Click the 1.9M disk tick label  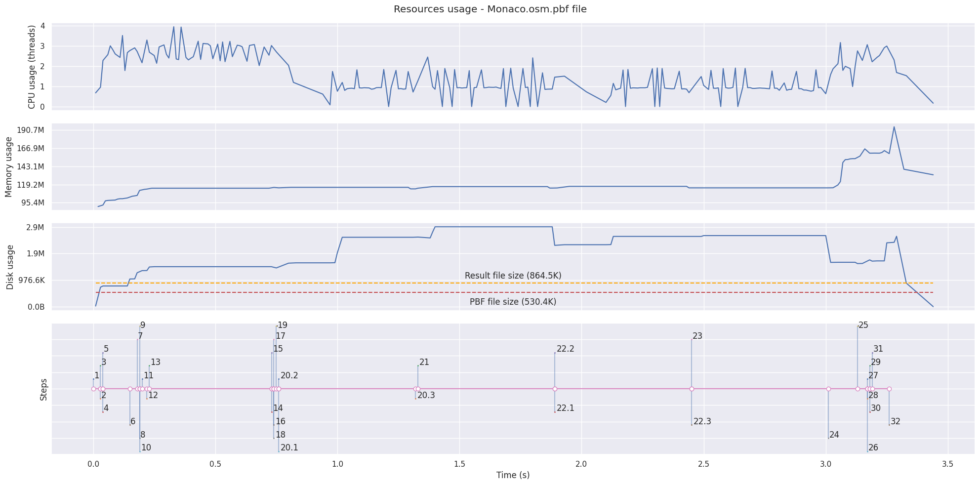point(38,254)
